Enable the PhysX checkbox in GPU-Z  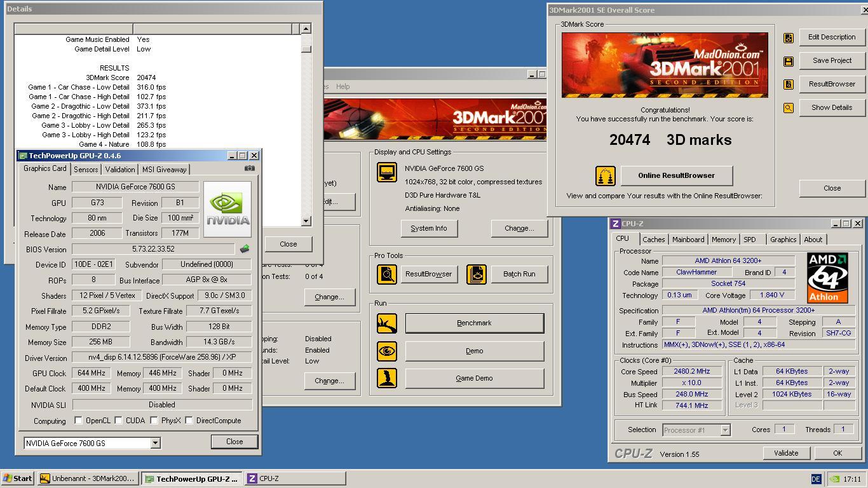tap(154, 421)
